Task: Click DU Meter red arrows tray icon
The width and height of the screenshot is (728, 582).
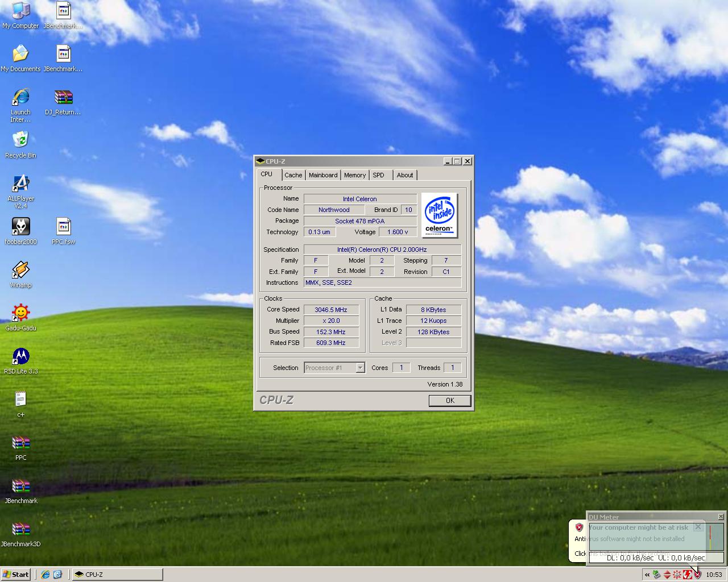Action: coord(667,575)
